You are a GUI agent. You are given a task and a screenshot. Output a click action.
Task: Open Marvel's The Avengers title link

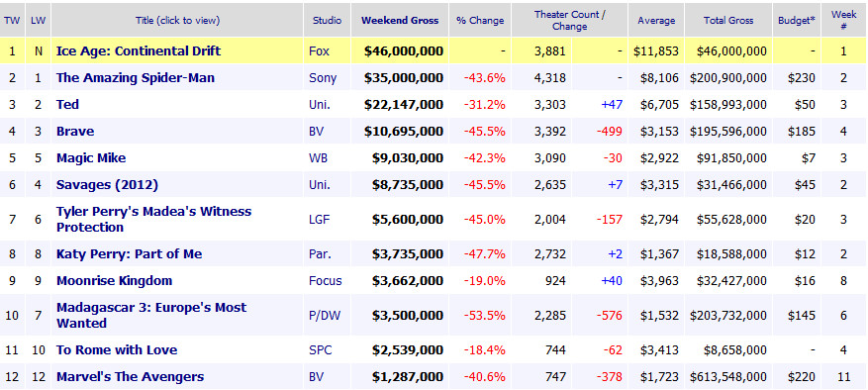[130, 377]
